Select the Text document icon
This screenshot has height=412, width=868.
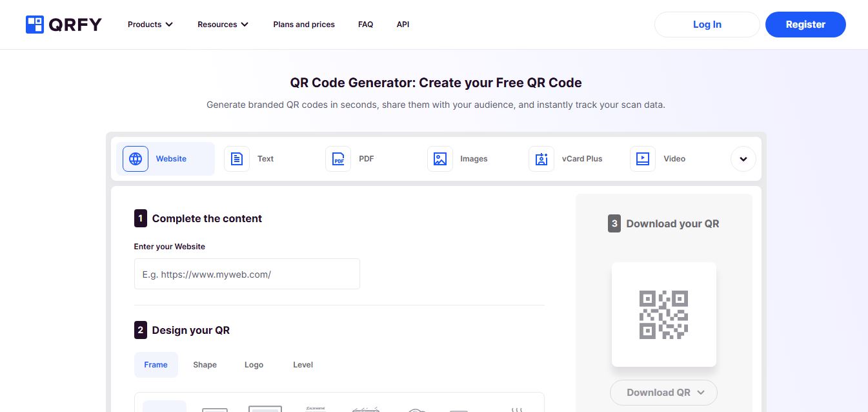pos(237,159)
